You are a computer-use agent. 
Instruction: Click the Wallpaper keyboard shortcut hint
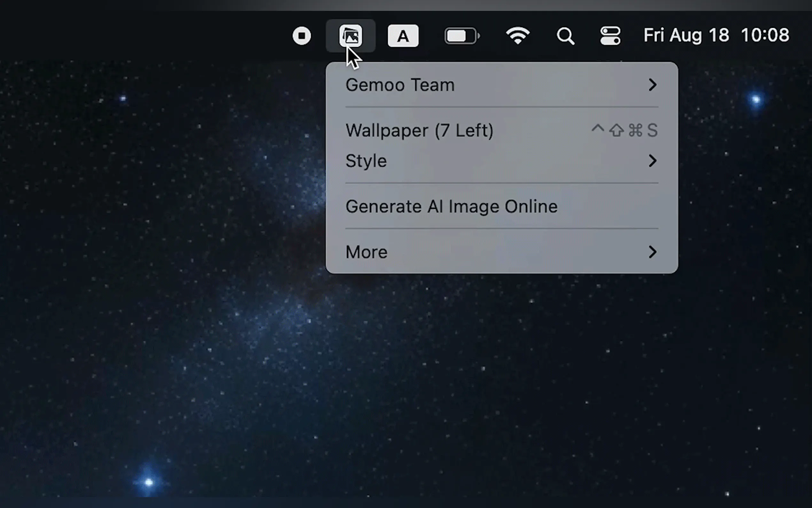[624, 131]
